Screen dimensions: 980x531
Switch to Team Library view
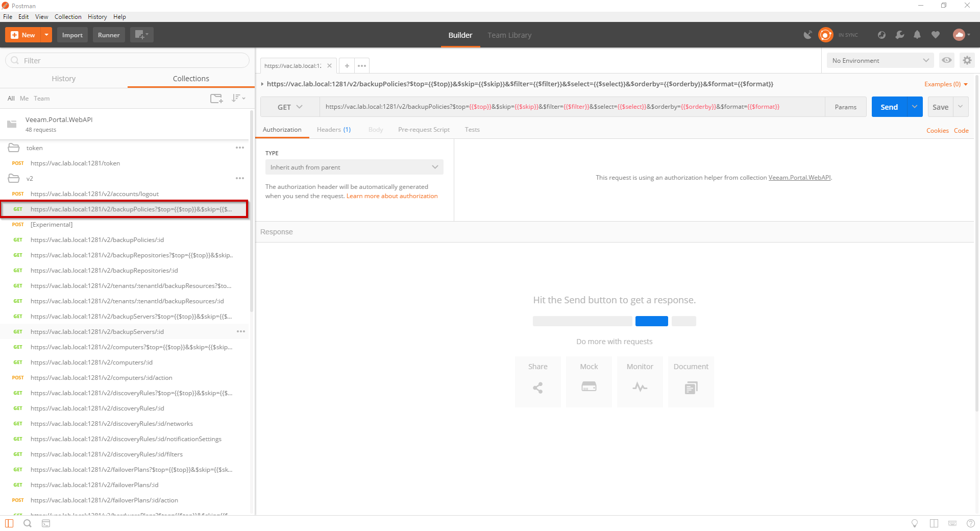point(509,35)
